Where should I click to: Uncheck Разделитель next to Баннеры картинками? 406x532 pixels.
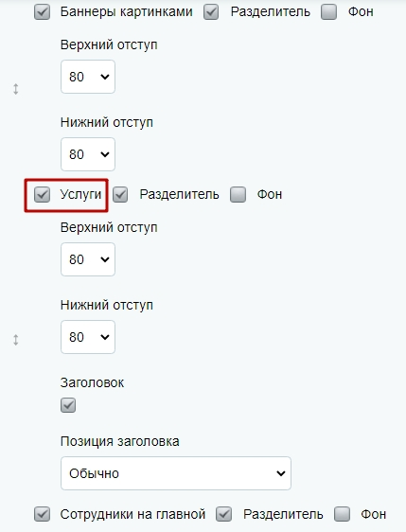tap(211, 12)
